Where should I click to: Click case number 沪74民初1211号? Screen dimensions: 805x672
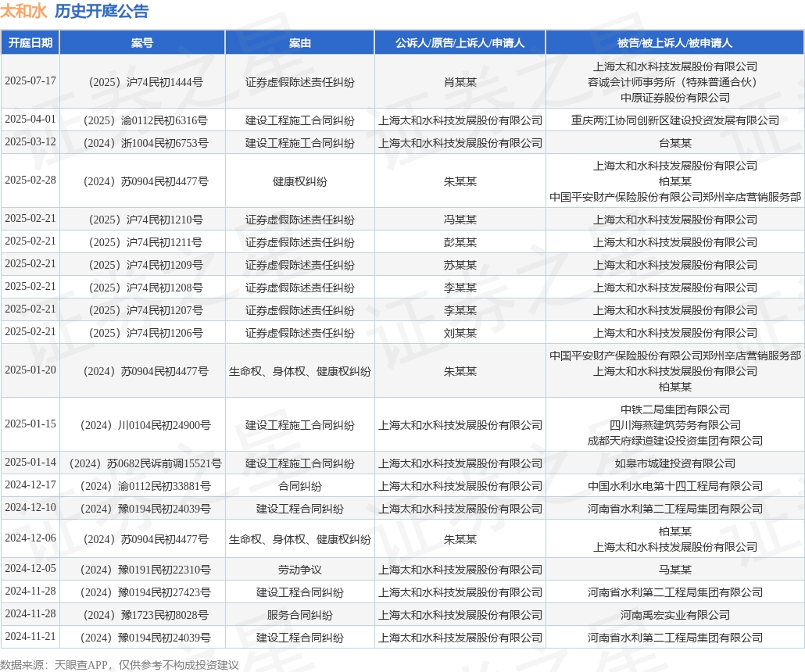(146, 242)
